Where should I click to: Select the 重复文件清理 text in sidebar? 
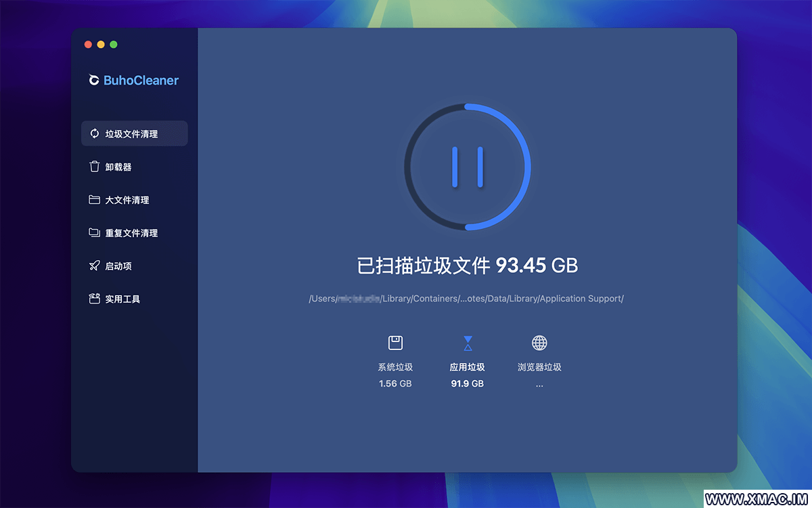click(x=131, y=233)
